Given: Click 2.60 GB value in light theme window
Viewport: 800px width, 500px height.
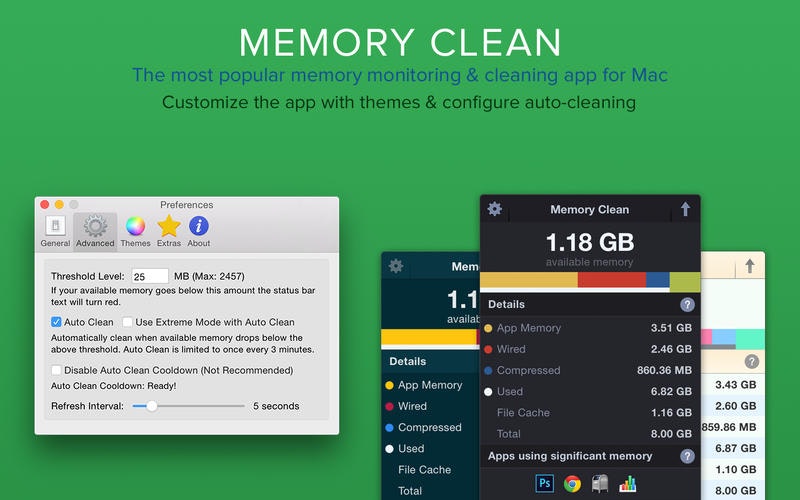Looking at the screenshot, I should (x=735, y=406).
